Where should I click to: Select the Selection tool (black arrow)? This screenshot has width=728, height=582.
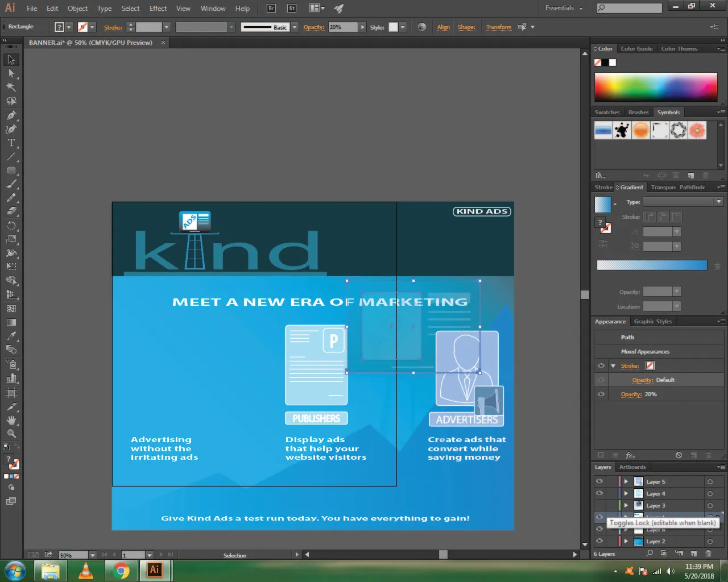[11, 60]
